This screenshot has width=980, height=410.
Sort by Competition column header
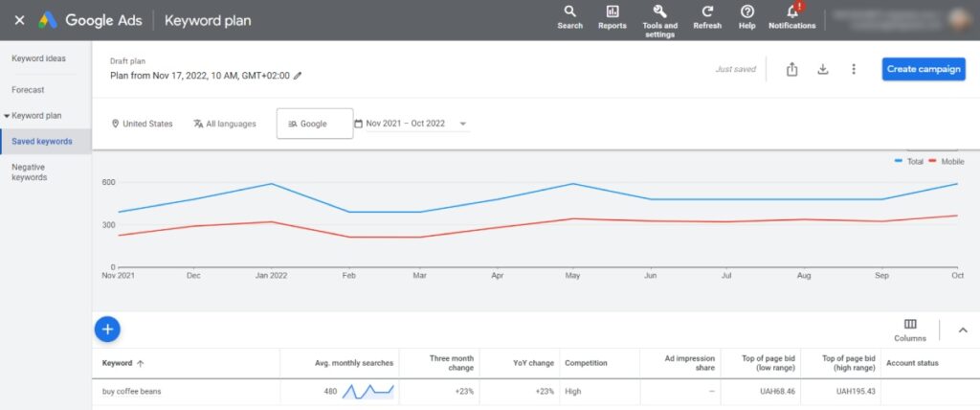(586, 363)
